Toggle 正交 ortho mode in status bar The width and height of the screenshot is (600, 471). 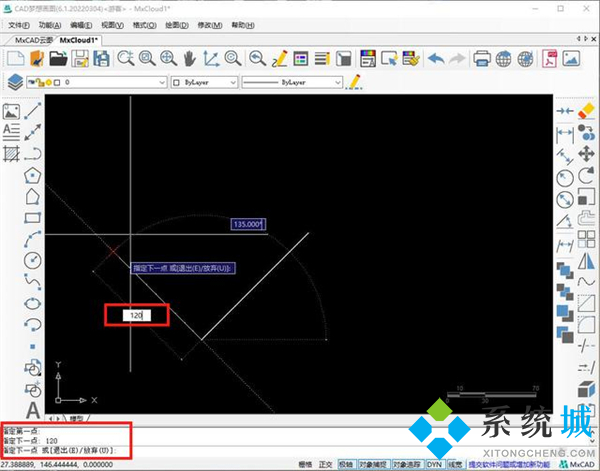(324, 464)
